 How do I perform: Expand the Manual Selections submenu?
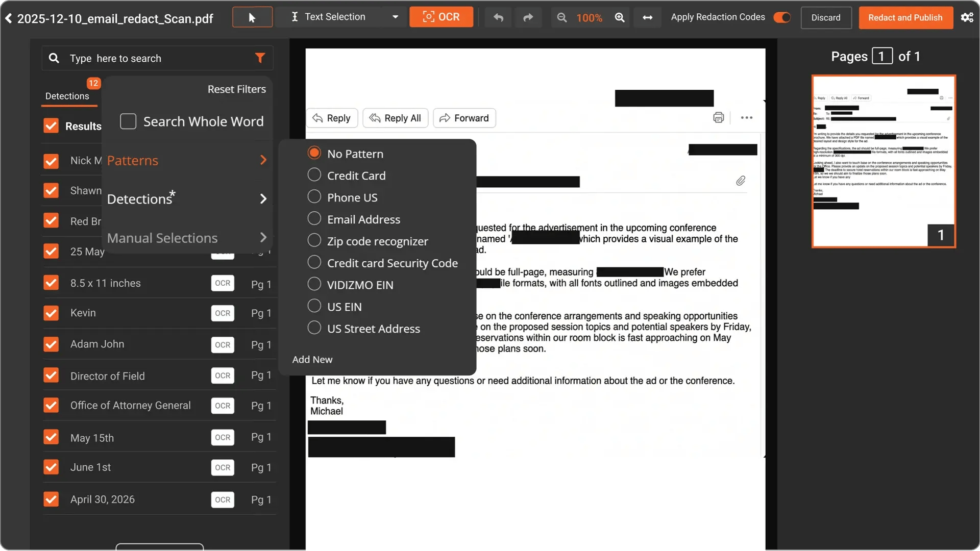[x=187, y=238]
